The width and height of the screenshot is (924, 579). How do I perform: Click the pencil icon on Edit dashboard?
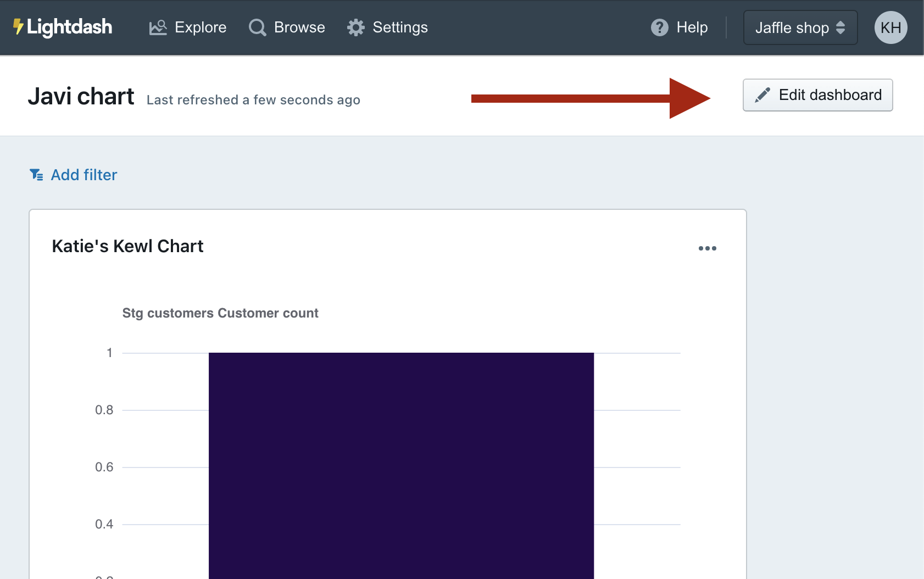[762, 95]
